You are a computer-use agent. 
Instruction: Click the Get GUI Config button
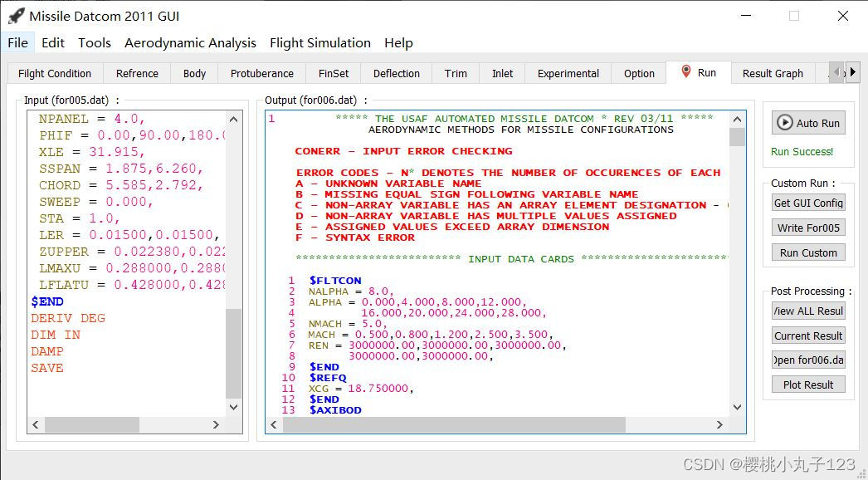click(808, 203)
